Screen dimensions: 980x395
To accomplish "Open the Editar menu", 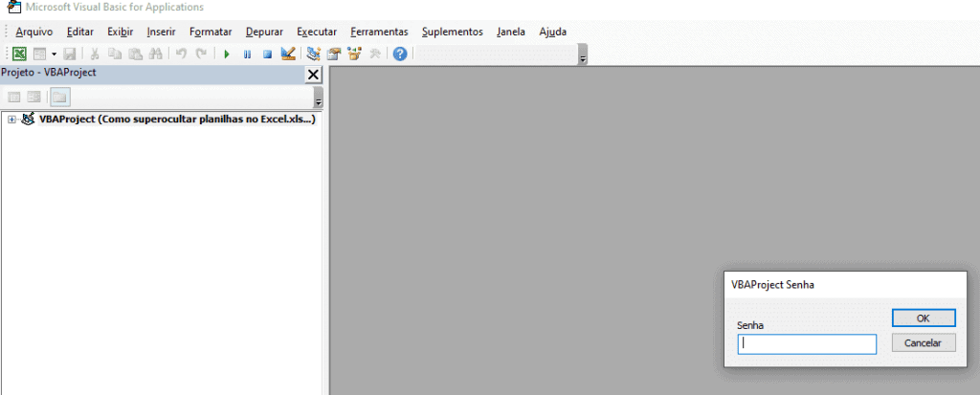I will coord(80,32).
